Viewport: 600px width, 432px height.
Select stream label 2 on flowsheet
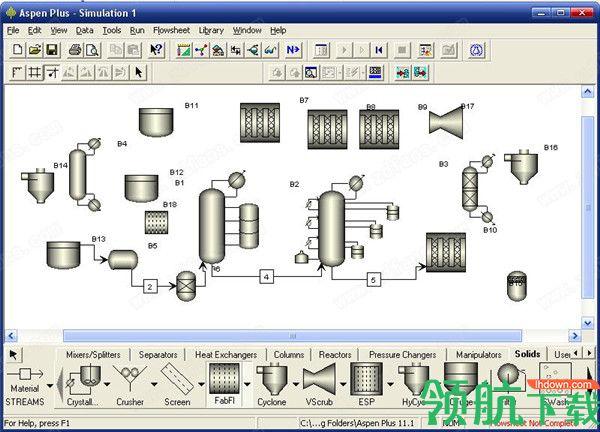click(150, 287)
